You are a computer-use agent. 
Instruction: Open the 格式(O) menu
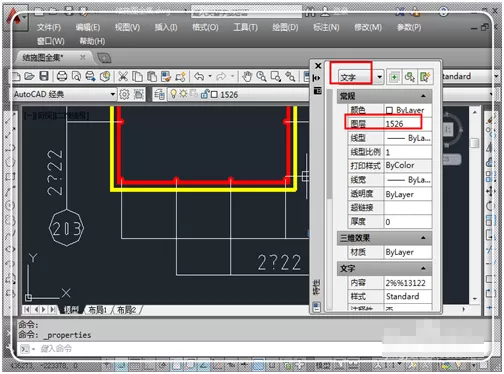pos(205,27)
